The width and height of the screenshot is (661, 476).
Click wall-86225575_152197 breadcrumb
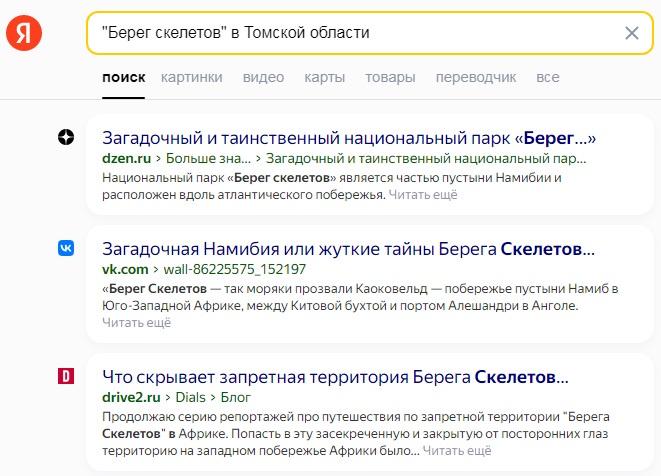(235, 269)
